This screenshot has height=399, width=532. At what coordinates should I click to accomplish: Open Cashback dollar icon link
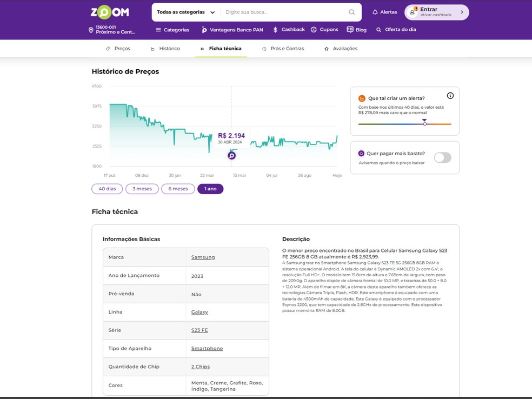pyautogui.click(x=276, y=30)
